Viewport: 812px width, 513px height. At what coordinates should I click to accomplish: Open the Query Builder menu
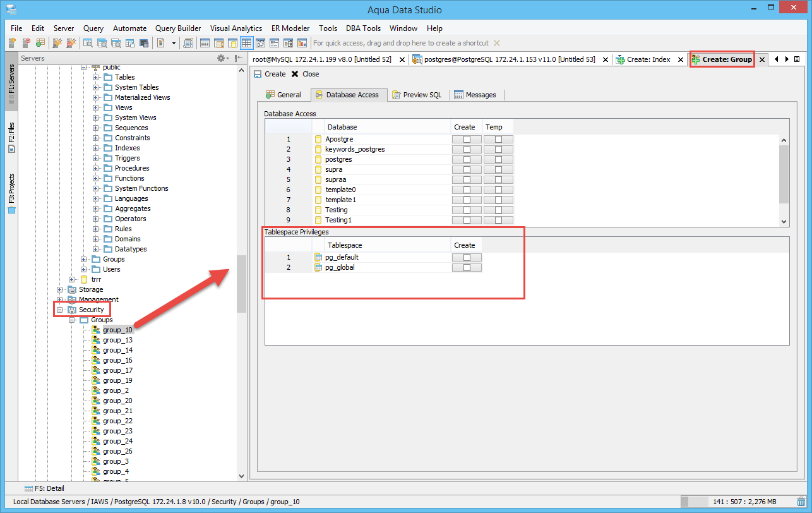[178, 28]
